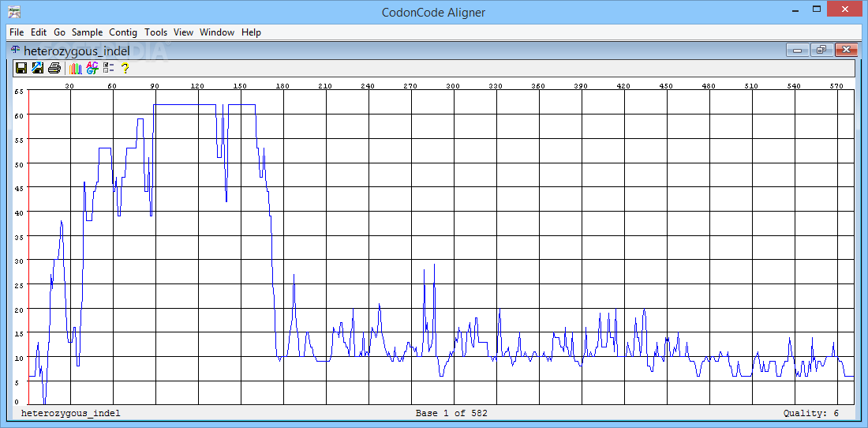Screen dimensions: 868x428
Task: Open the Window menu
Action: (x=217, y=32)
